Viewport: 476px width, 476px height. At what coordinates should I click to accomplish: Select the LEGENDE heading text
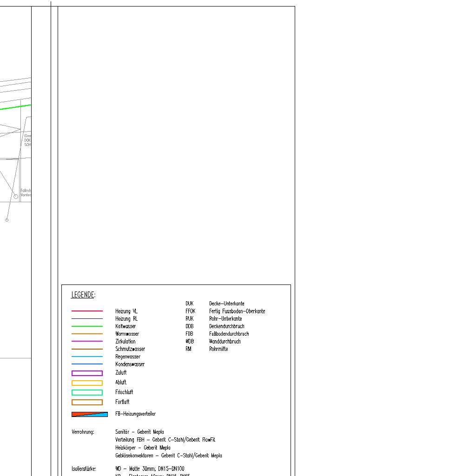point(83,295)
